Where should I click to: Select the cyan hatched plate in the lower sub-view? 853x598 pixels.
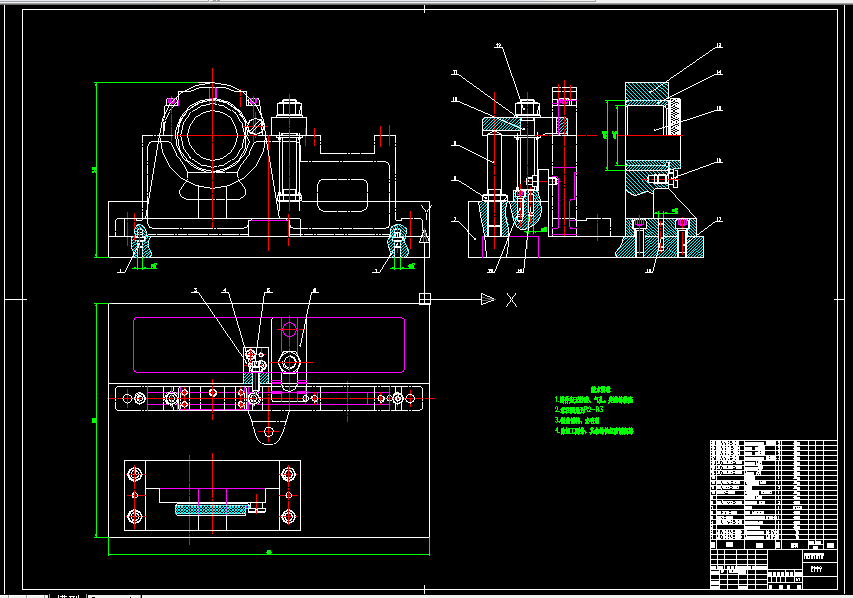tap(211, 509)
